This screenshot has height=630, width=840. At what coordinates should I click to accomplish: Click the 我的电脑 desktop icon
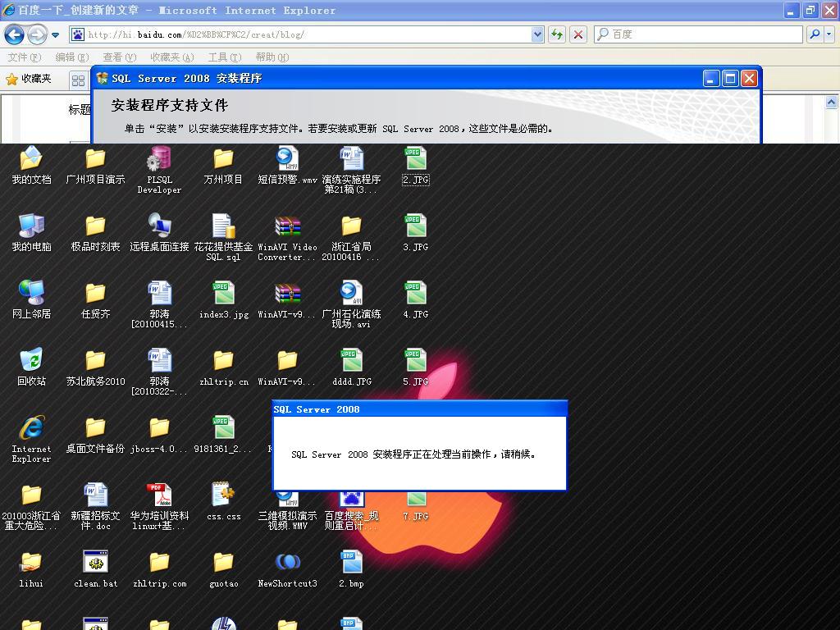(x=31, y=227)
